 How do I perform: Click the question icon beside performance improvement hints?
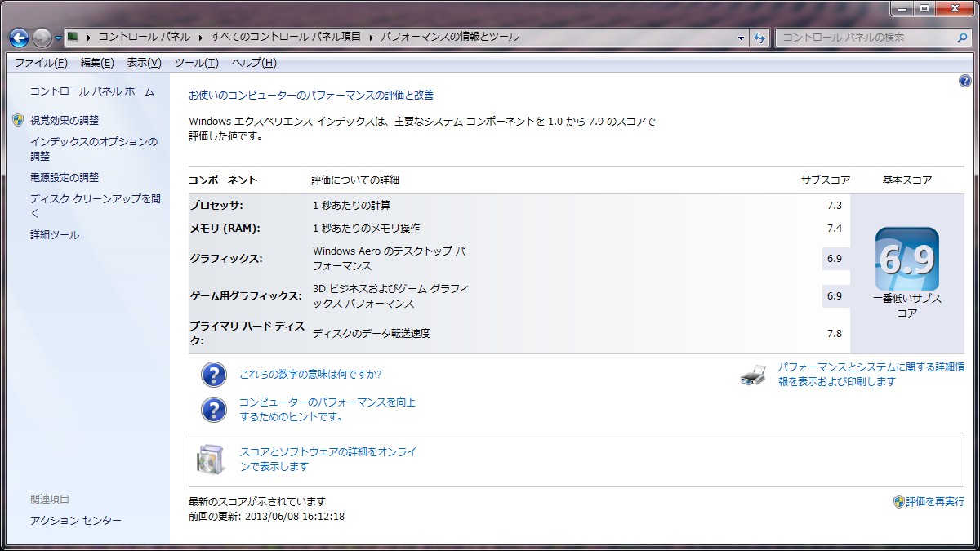click(214, 410)
